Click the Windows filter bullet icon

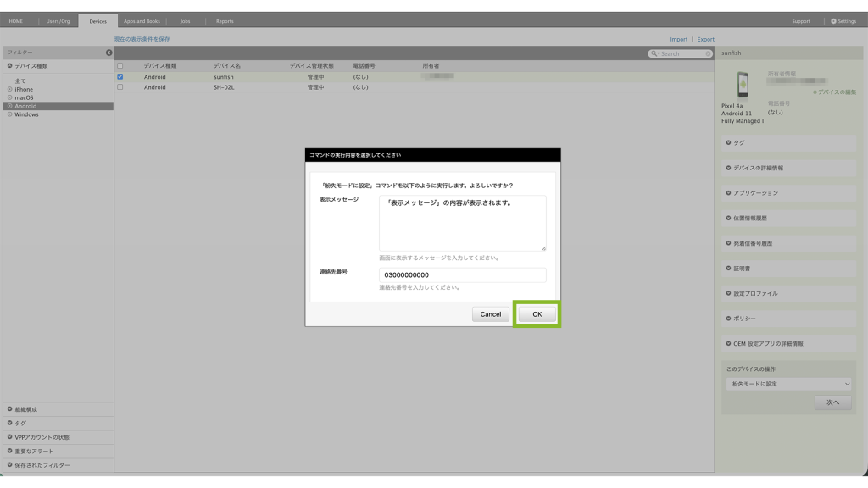[x=10, y=114]
